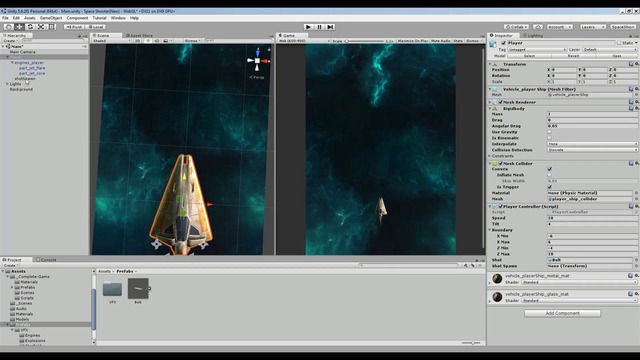
Task: Open the Layer dropdown
Action: [609, 49]
